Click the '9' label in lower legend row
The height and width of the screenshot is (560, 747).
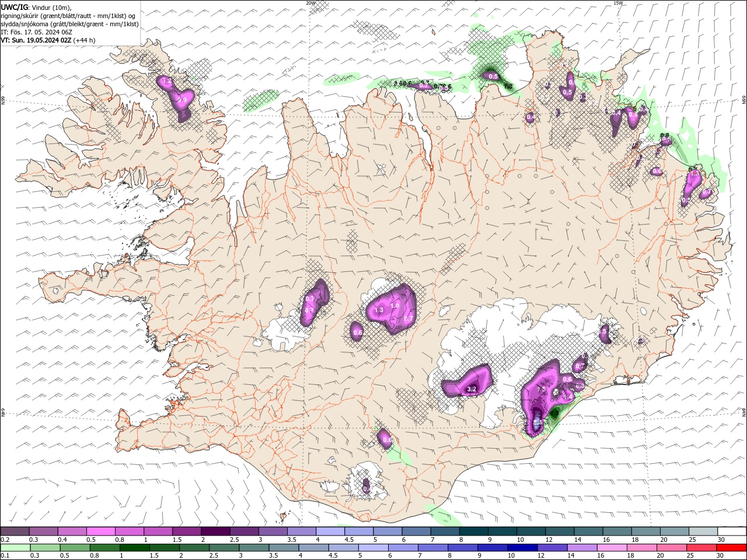click(480, 555)
